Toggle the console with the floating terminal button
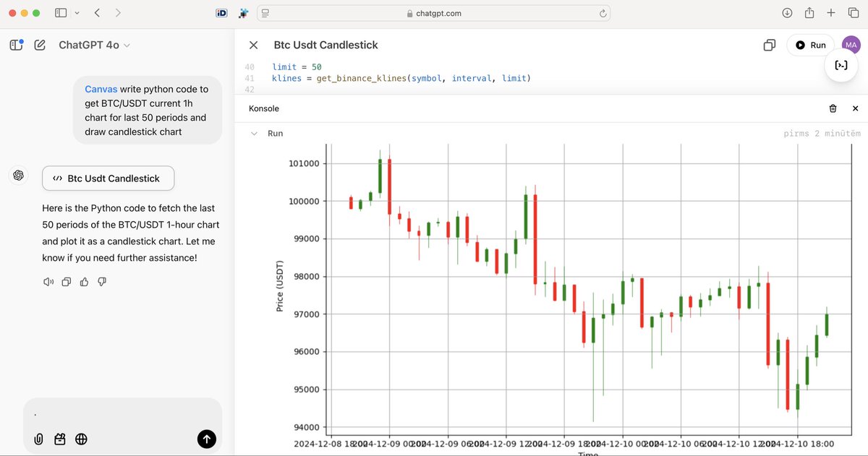This screenshot has width=868, height=456. click(x=841, y=66)
